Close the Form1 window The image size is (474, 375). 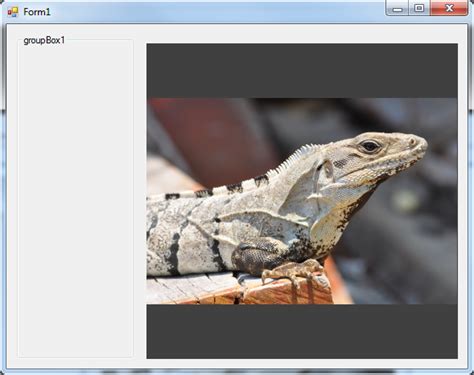point(449,9)
